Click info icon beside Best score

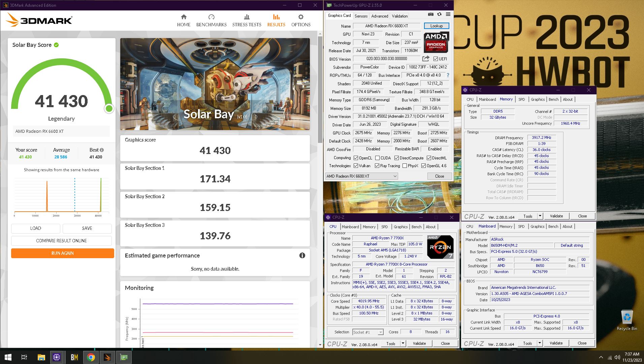102,150
